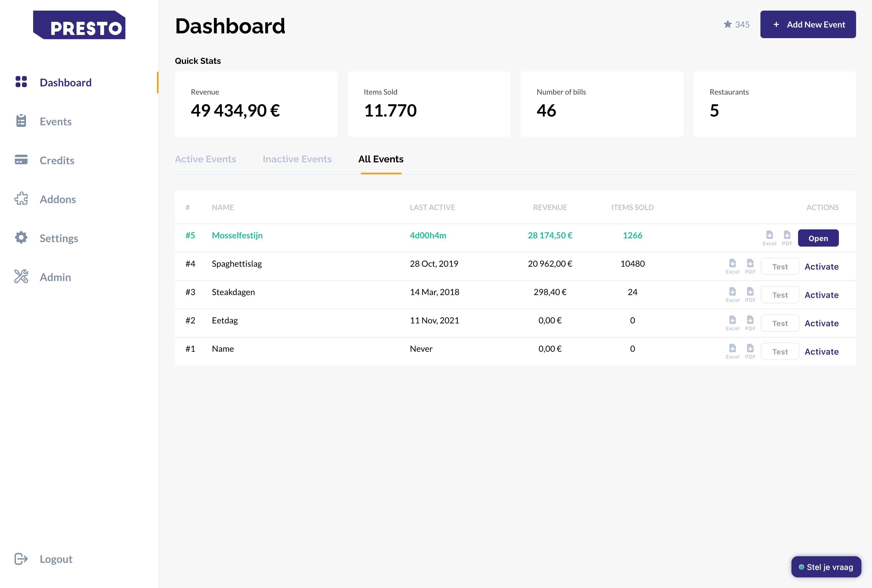Select the All Events tab
The width and height of the screenshot is (872, 588).
381,159
